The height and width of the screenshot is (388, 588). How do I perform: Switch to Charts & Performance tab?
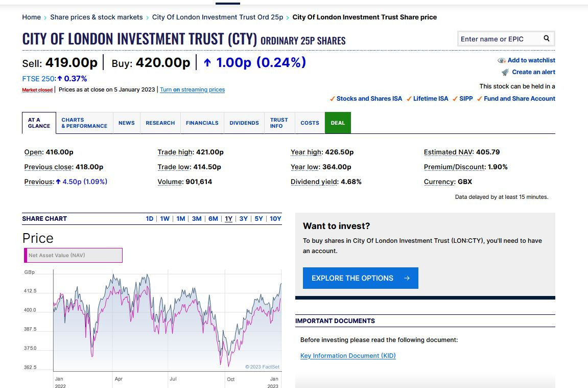84,123
